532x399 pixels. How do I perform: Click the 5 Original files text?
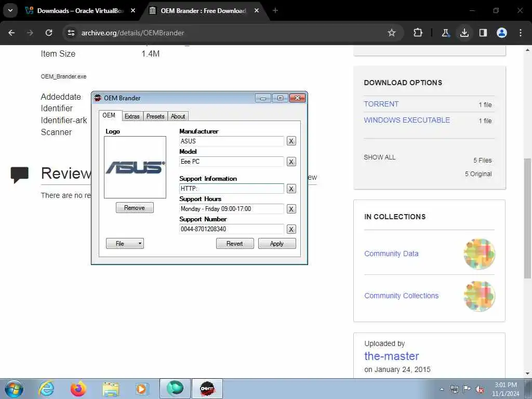tap(478, 174)
